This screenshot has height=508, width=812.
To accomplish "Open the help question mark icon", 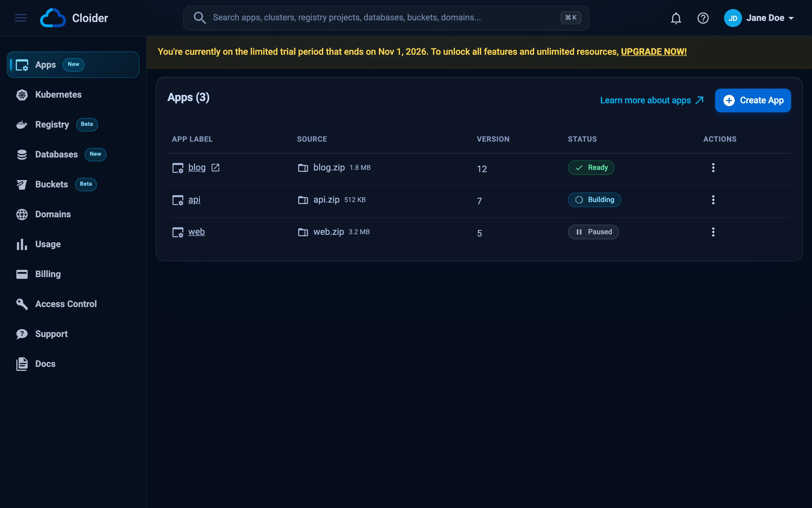I will (x=703, y=18).
